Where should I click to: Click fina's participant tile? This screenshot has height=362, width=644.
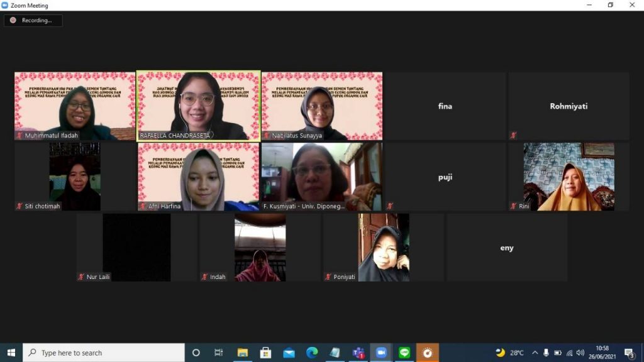pyautogui.click(x=445, y=106)
